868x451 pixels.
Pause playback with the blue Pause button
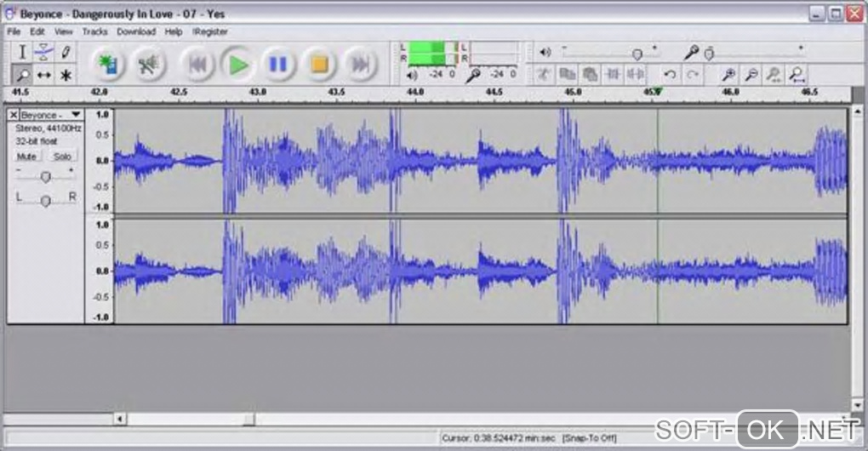tap(278, 65)
